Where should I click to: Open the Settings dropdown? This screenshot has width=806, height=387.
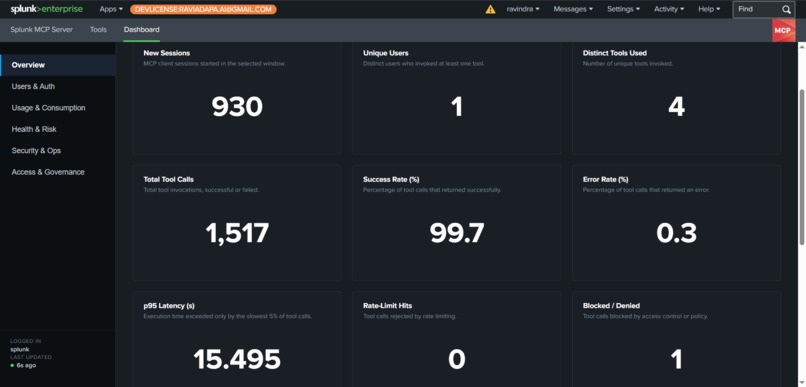click(x=623, y=9)
